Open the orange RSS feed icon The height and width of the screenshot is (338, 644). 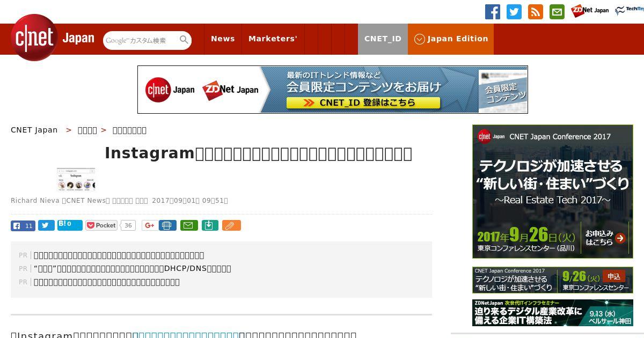coord(536,12)
